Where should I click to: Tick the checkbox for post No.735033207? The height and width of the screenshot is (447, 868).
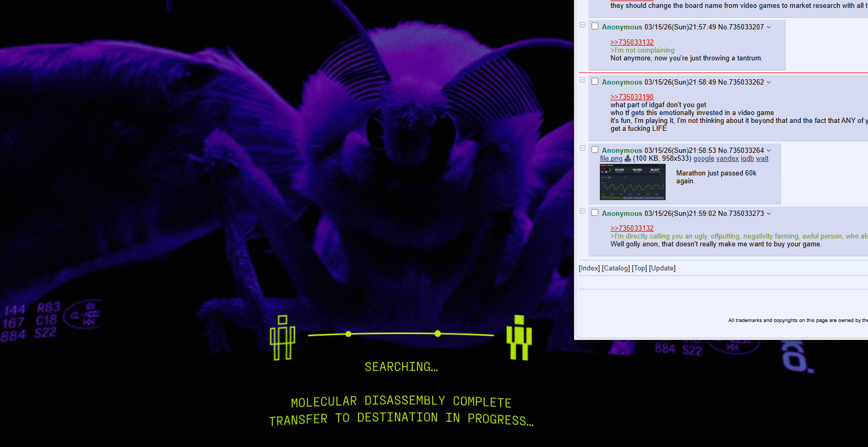595,26
